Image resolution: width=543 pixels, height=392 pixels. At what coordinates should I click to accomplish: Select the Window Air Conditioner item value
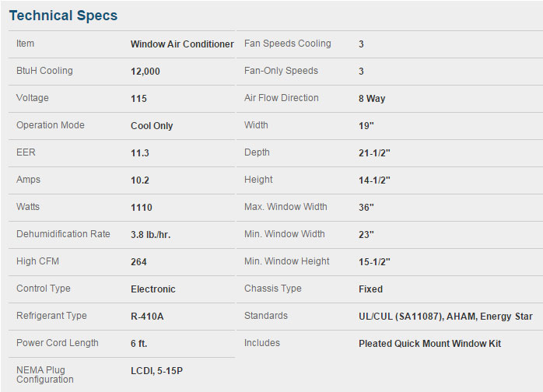pyautogui.click(x=182, y=44)
